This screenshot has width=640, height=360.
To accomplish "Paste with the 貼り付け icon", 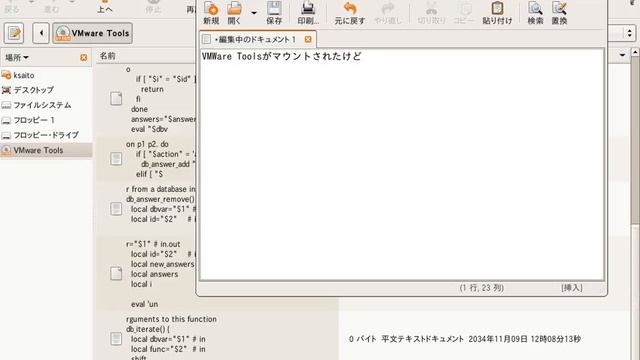I will [x=497, y=13].
